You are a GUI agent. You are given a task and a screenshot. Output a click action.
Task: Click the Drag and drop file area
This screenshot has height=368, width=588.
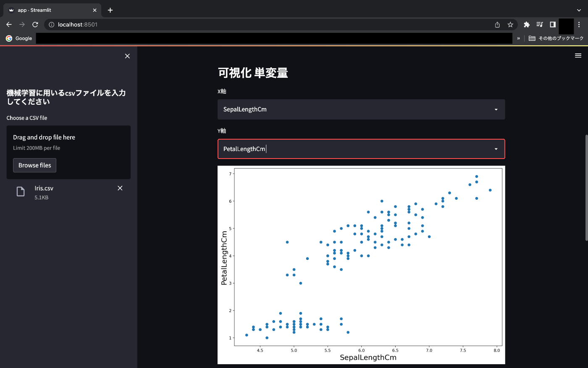[x=68, y=152]
